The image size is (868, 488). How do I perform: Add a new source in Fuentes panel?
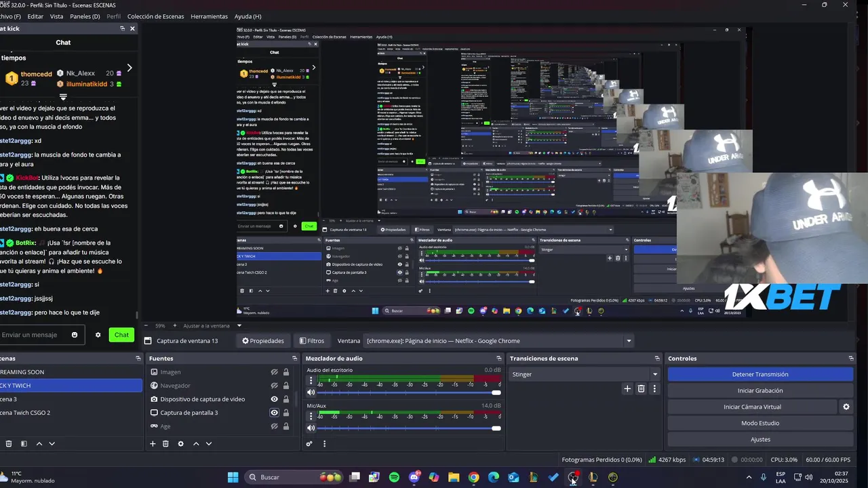[x=153, y=444]
